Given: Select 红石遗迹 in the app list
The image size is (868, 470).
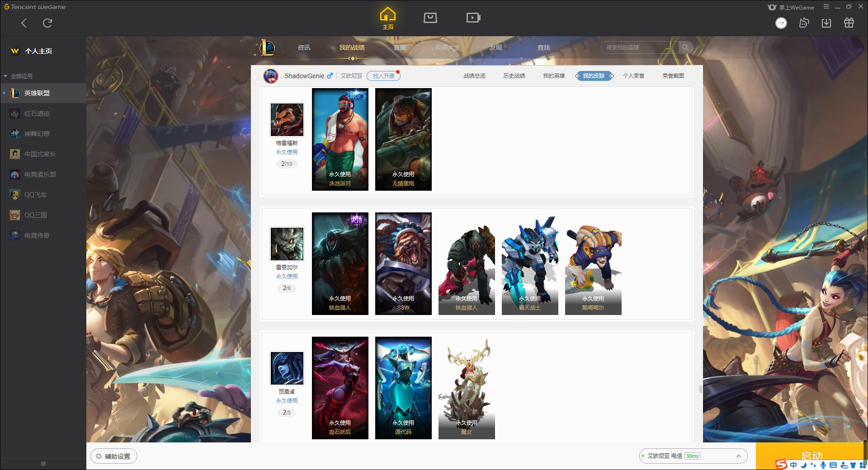Looking at the screenshot, I should (43, 113).
